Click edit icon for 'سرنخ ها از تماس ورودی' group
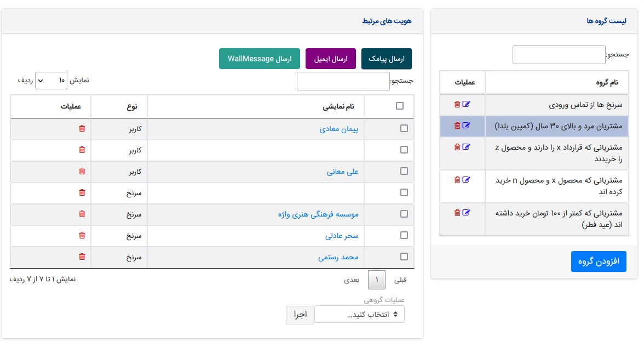Viewport: 644px width, 347px height. [x=467, y=104]
